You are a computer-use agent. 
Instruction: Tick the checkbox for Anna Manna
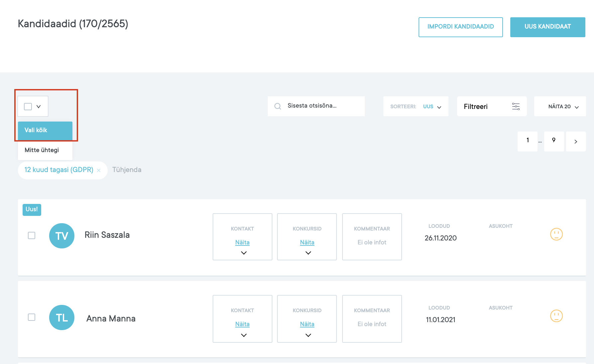click(x=32, y=317)
